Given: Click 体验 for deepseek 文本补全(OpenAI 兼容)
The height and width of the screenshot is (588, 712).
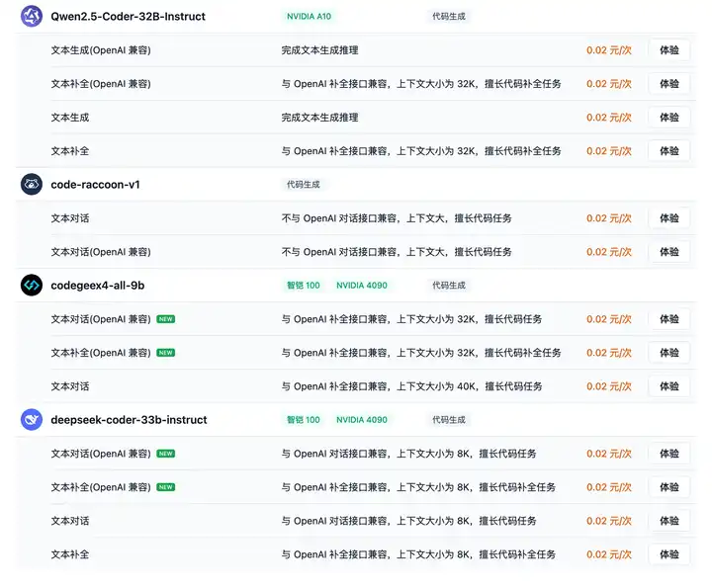Looking at the screenshot, I should coord(669,487).
